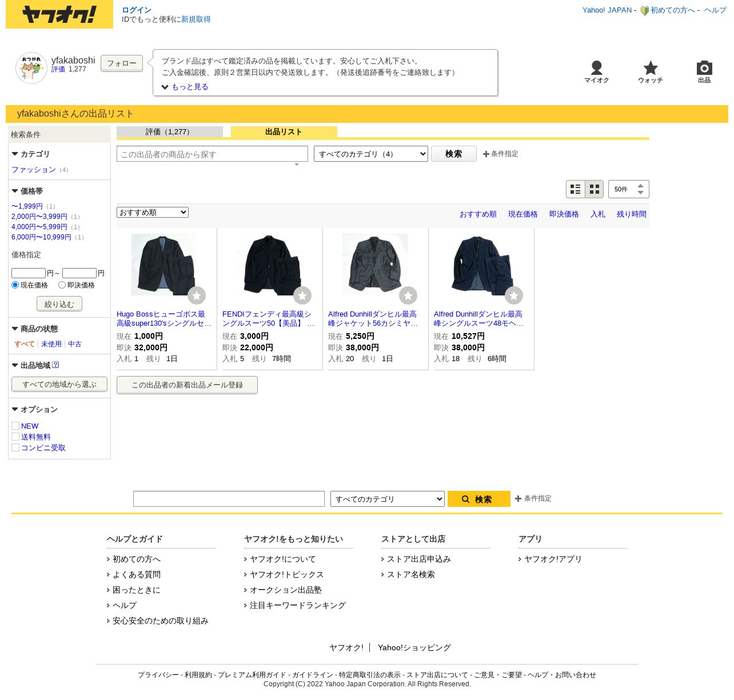Open the ファッション category link

(34, 170)
